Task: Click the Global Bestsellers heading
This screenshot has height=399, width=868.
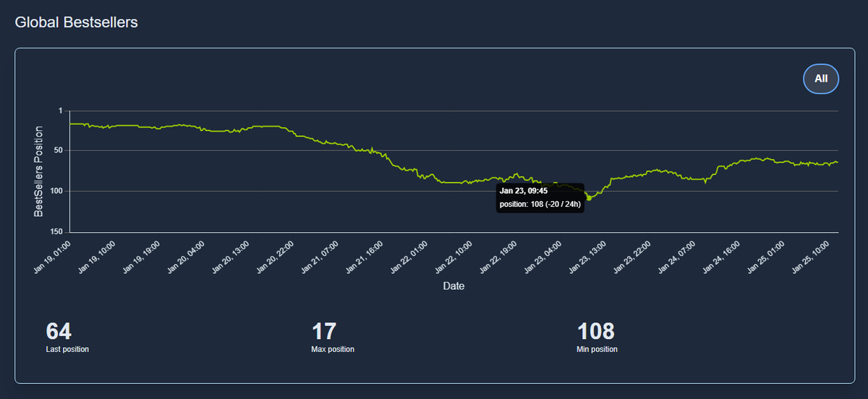Action: (x=76, y=22)
